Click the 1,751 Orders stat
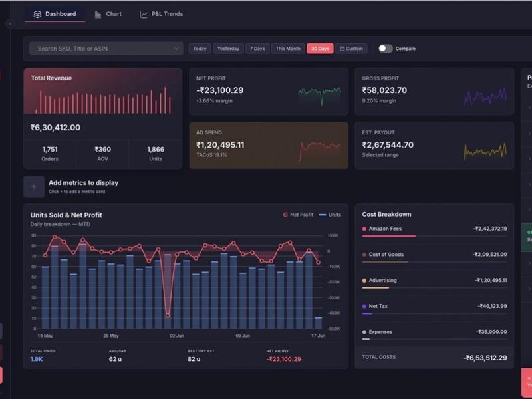This screenshot has width=532, height=399. [50, 154]
